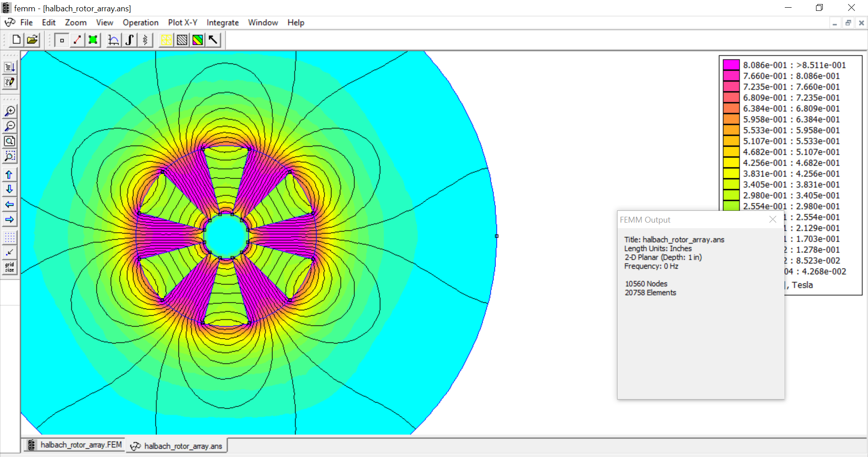The width and height of the screenshot is (868, 457).
Task: Switch to the halbach_rotor_array.FEM tab
Action: tap(74, 445)
